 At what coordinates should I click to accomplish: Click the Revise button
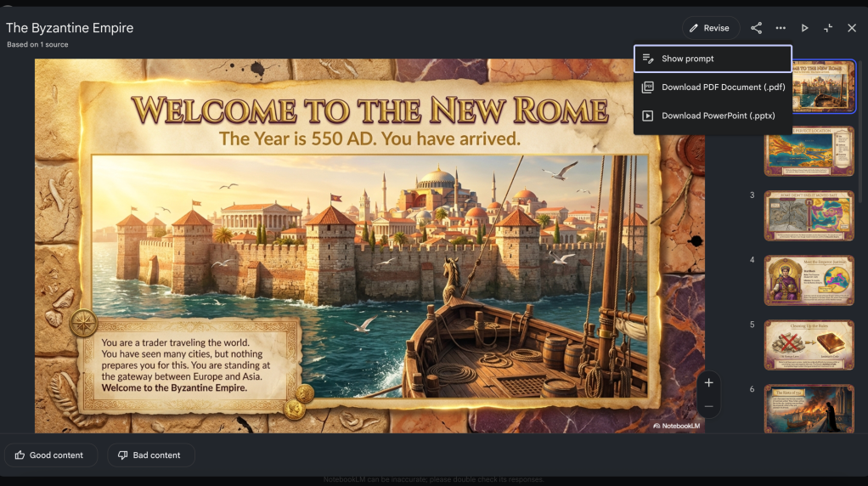[x=710, y=28]
